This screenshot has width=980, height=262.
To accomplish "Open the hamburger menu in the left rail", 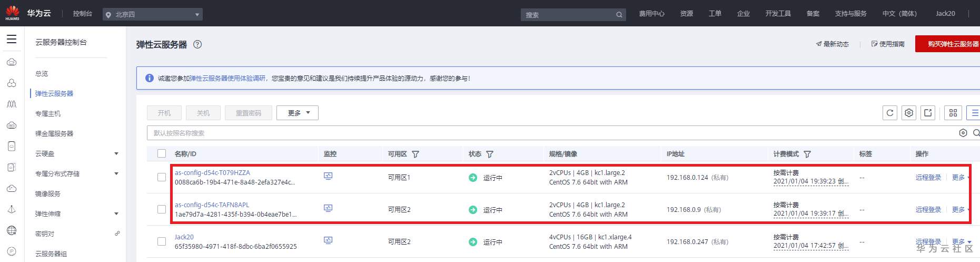I will [x=12, y=39].
